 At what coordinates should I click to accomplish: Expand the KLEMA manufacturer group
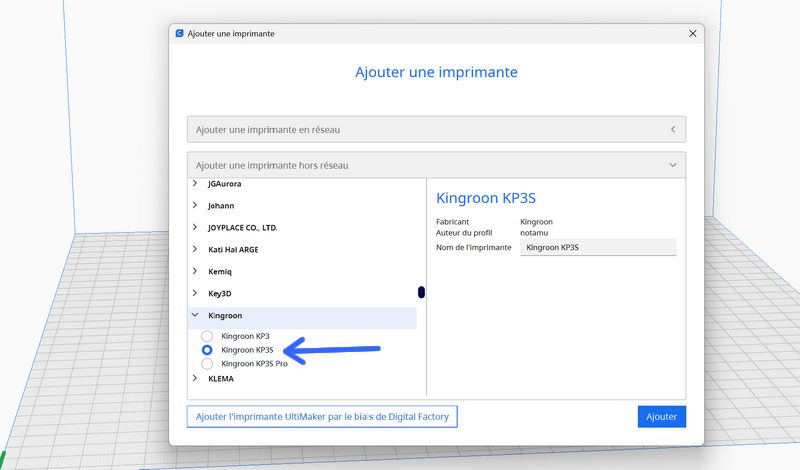(195, 378)
